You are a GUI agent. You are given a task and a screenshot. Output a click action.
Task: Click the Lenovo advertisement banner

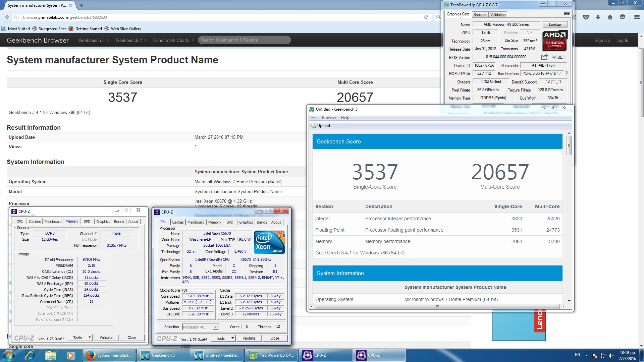point(519,326)
